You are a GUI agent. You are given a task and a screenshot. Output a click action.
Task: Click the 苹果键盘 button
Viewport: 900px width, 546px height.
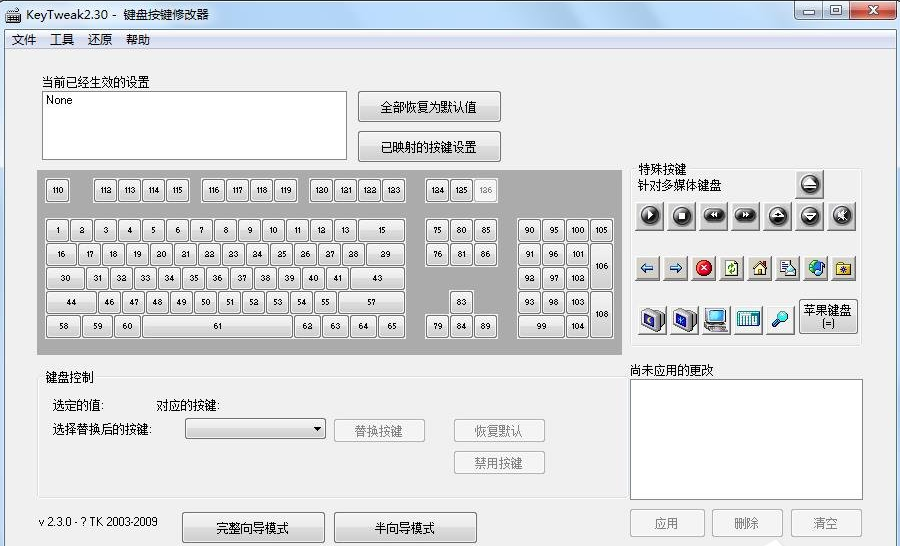pyautogui.click(x=828, y=316)
